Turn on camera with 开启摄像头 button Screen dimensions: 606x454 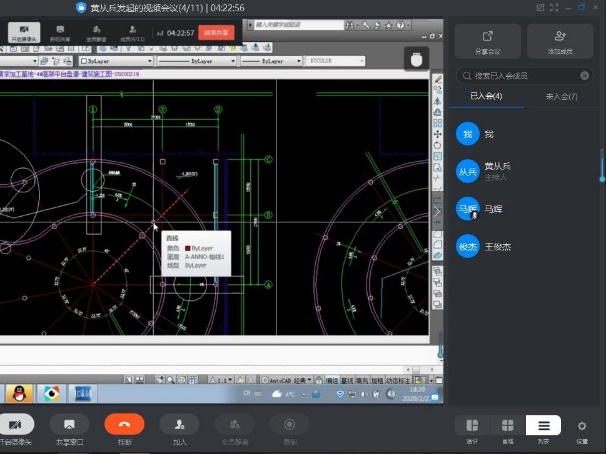tap(14, 424)
